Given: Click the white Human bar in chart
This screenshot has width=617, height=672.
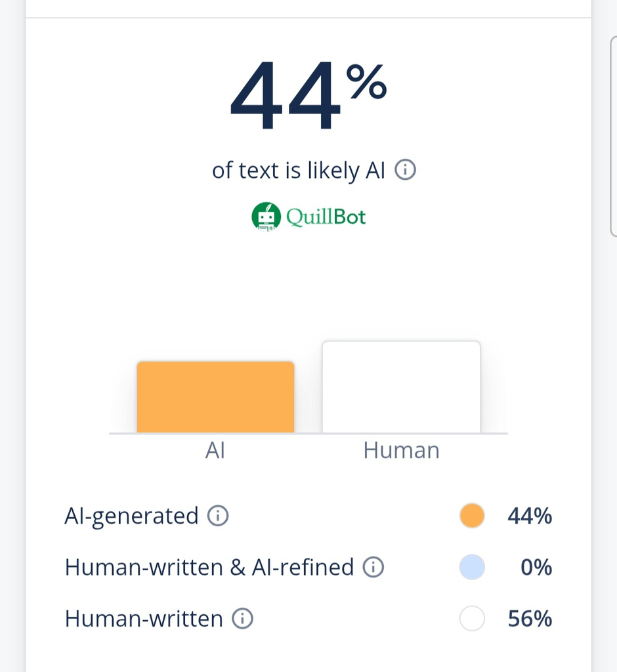Looking at the screenshot, I should (x=401, y=387).
